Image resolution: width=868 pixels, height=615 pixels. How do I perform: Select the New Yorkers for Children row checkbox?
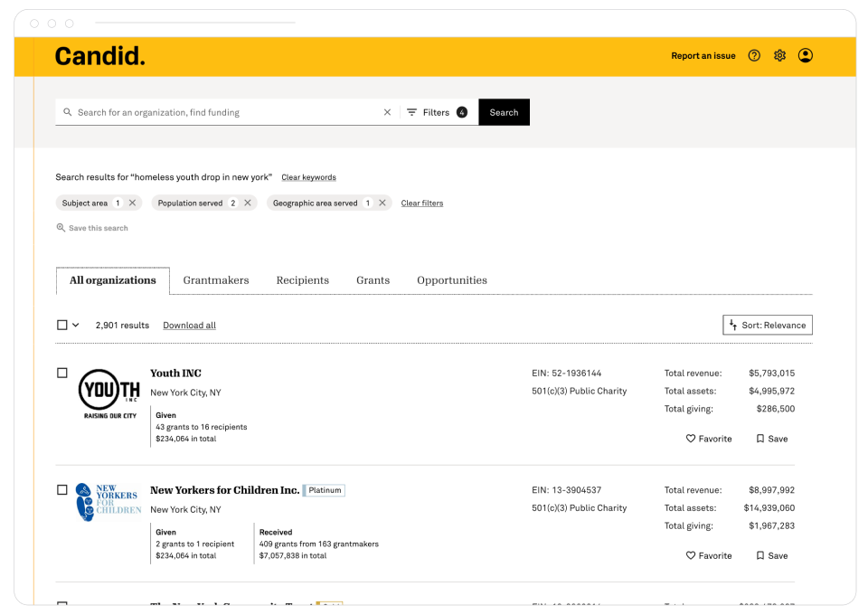pos(62,489)
